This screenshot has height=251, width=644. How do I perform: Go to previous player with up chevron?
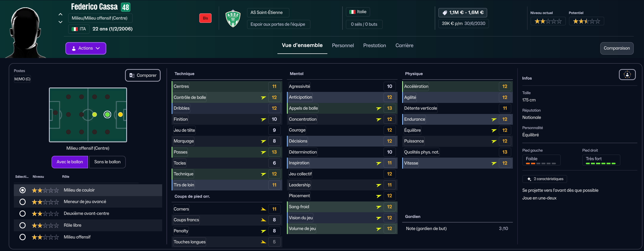tap(60, 14)
